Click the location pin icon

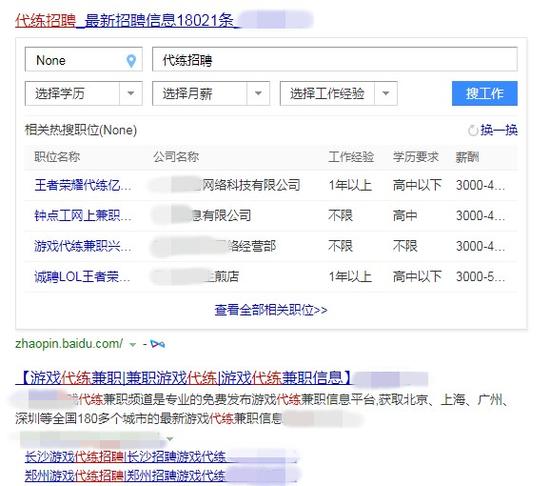(x=131, y=61)
